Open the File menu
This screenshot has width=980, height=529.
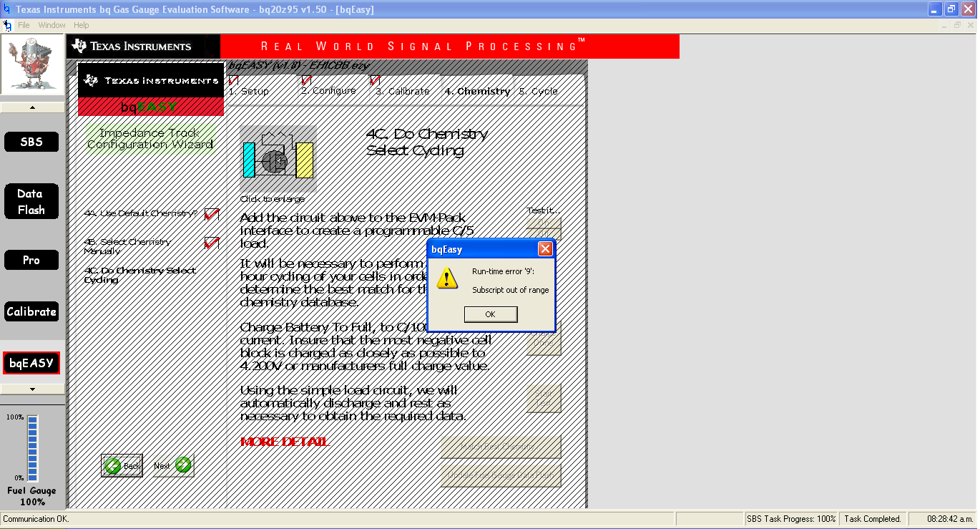pos(24,25)
